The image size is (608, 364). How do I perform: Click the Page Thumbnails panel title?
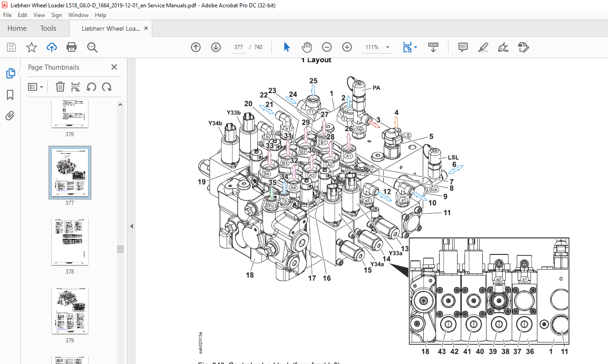[x=54, y=67]
